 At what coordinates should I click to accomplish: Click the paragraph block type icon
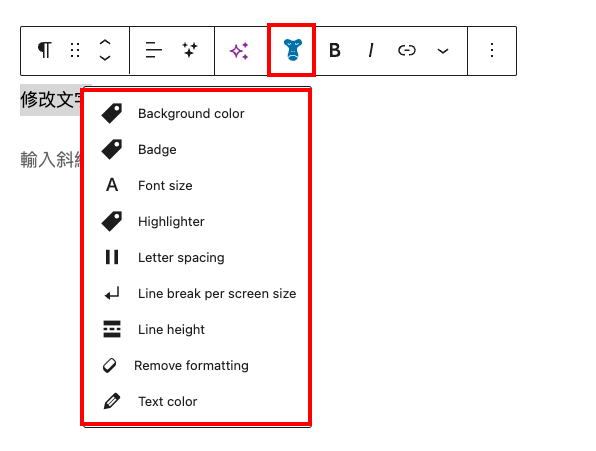(44, 50)
